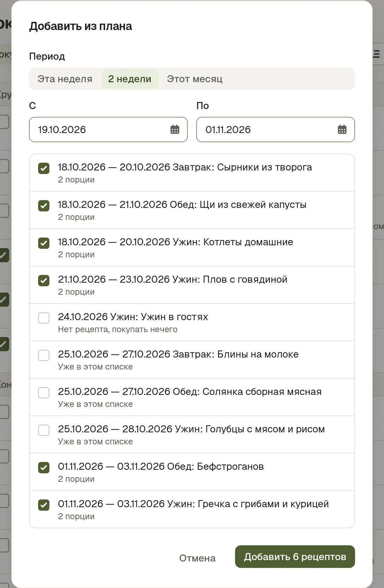Viewport: 384px width, 588px height.
Task: Select the 'Этот месяц' period tab
Action: pos(194,79)
